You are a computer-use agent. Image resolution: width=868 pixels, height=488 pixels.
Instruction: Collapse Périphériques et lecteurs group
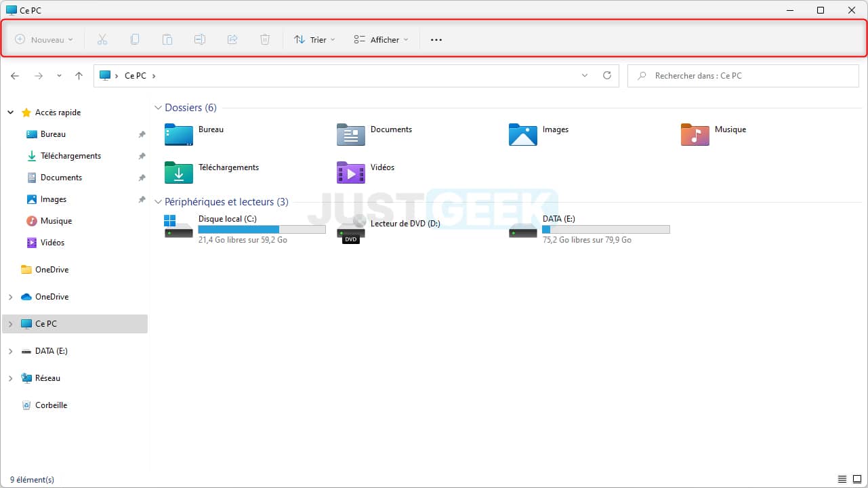pos(158,202)
